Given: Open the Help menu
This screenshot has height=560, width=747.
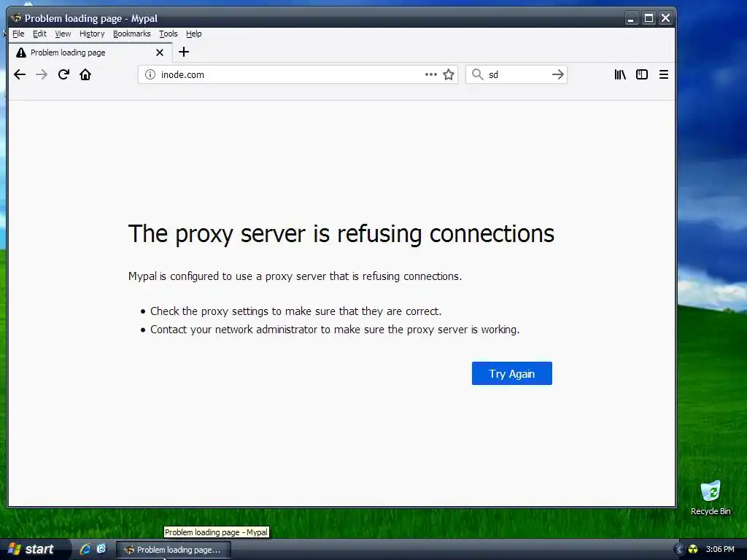Looking at the screenshot, I should click(x=194, y=34).
